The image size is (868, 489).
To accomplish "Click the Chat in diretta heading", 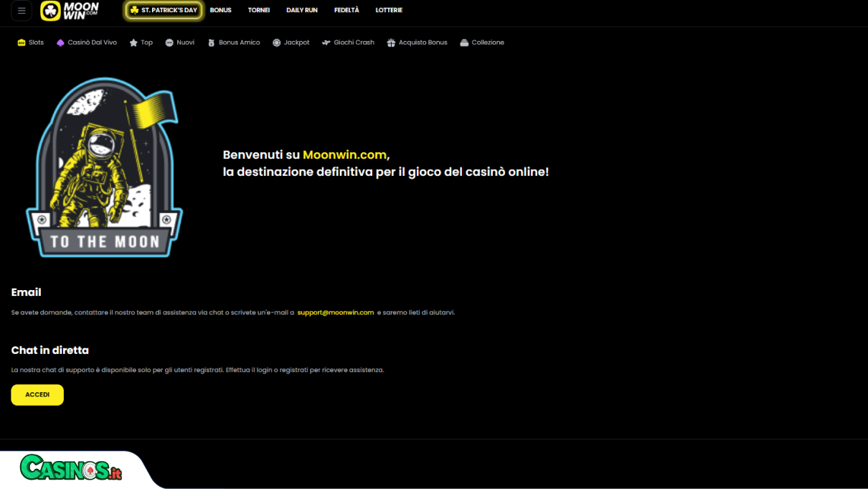I will coord(50,350).
